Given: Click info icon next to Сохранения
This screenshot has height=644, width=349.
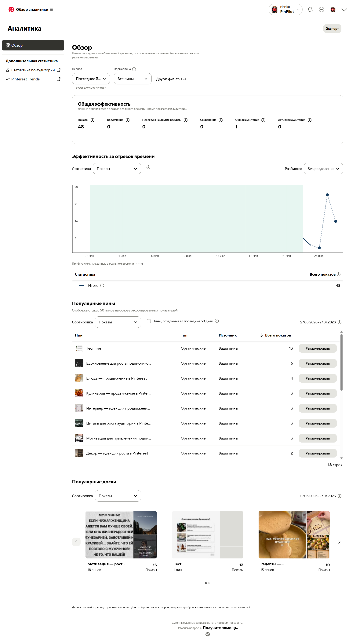Looking at the screenshot, I should point(221,120).
